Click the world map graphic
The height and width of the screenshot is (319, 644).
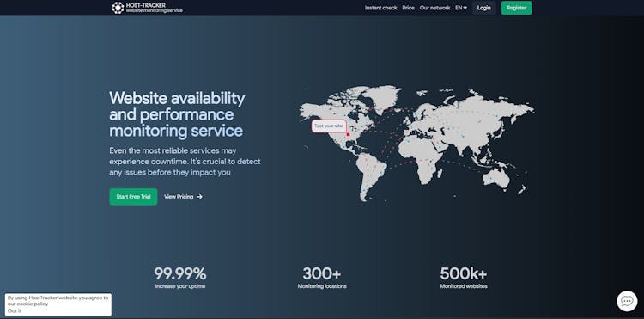(416, 144)
